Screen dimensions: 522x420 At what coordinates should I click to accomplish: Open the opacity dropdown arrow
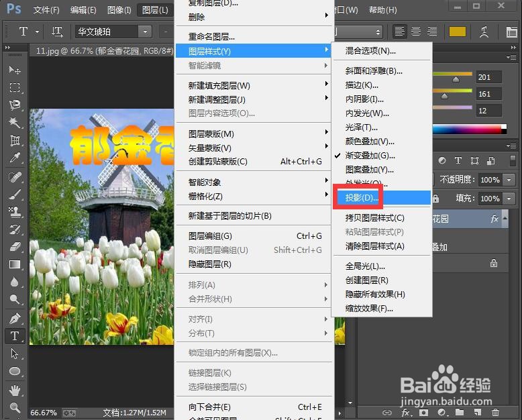(x=509, y=180)
